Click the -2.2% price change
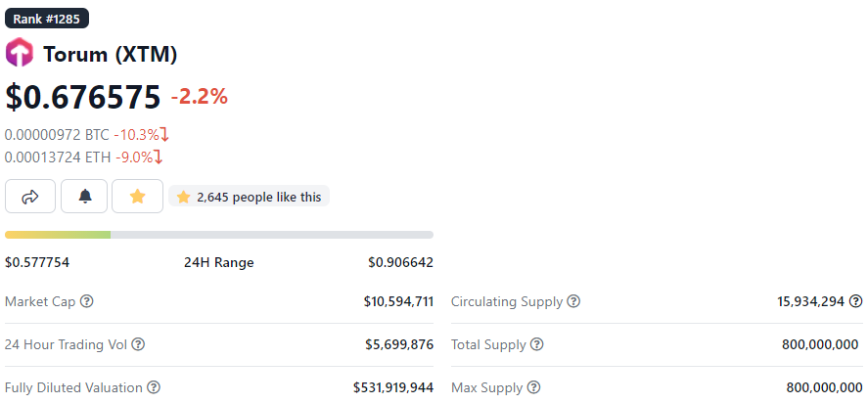The image size is (868, 404). coord(200,97)
